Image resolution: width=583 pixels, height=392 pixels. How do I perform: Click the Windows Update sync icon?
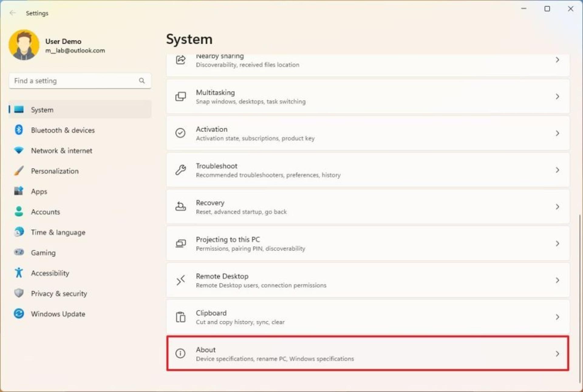pos(19,313)
